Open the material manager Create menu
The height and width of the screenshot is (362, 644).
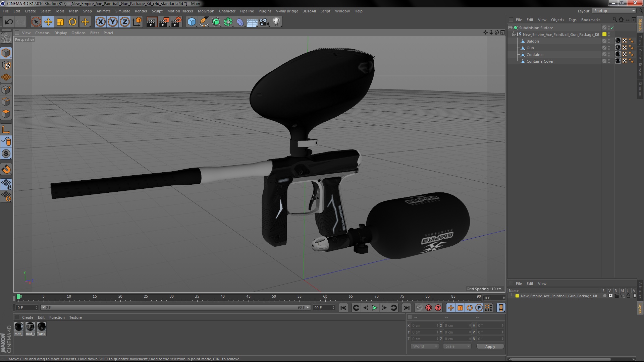pyautogui.click(x=28, y=317)
